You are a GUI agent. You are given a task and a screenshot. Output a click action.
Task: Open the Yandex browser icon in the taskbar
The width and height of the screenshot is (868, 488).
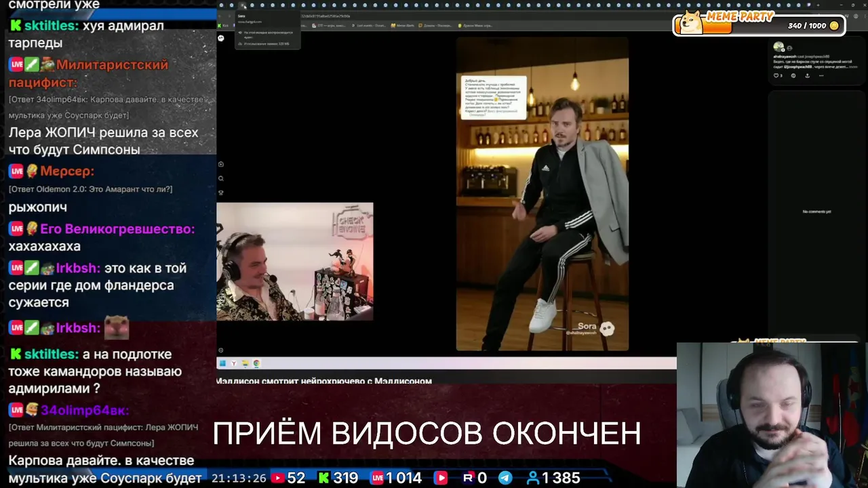point(234,363)
